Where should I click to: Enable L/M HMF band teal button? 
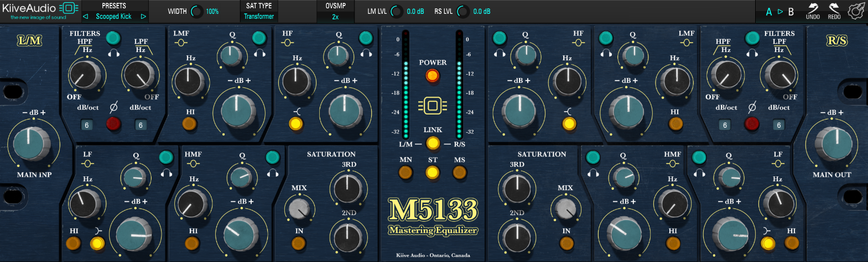click(272, 157)
